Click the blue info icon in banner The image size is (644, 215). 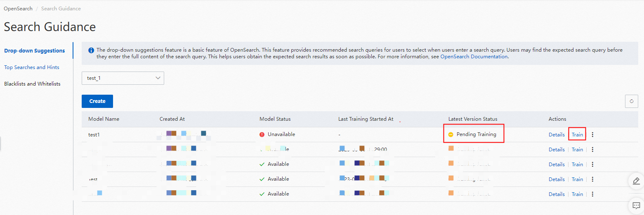(91, 50)
